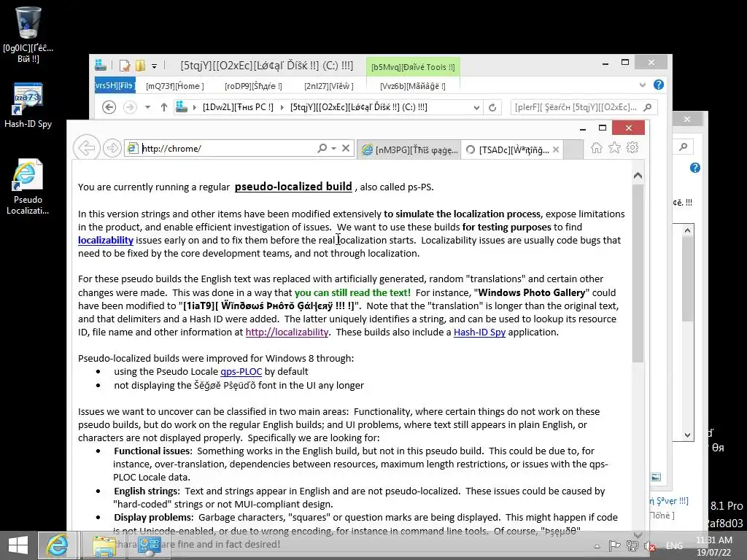
Task: Close the Waiting tab with its X
Action: pyautogui.click(x=555, y=149)
